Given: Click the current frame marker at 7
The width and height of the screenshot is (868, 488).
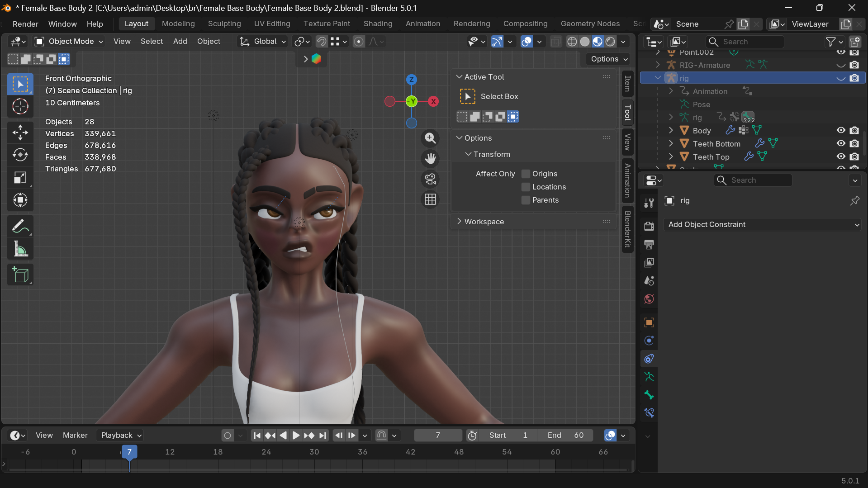Looking at the screenshot, I should (x=129, y=452).
